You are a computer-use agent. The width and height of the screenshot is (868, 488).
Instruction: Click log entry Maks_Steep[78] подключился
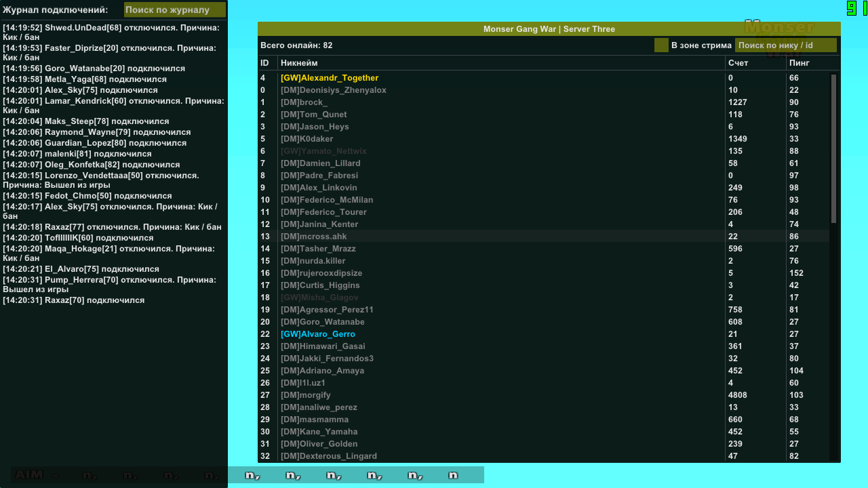tap(86, 121)
